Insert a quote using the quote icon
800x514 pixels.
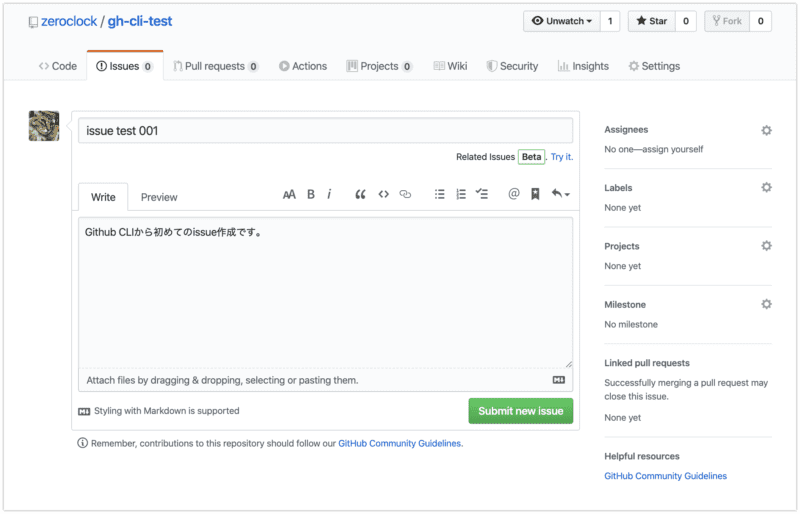tap(361, 195)
